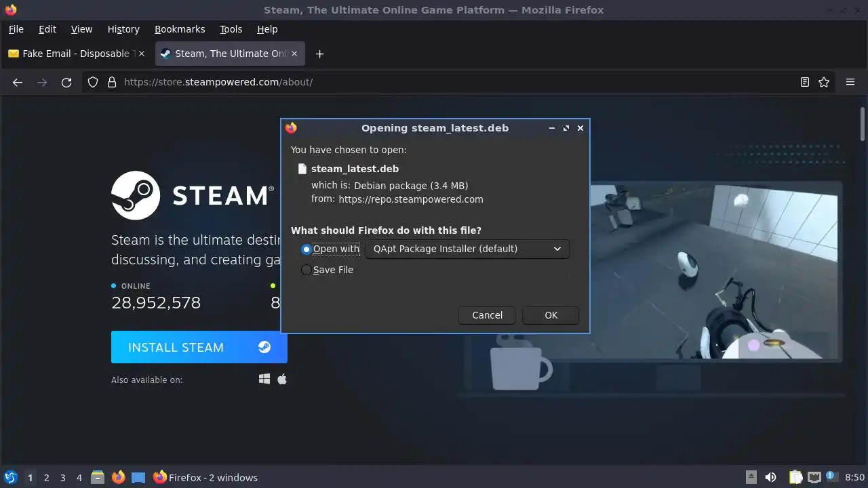This screenshot has width=868, height=488.
Task: Open the Bookmarks menu
Action: click(180, 29)
